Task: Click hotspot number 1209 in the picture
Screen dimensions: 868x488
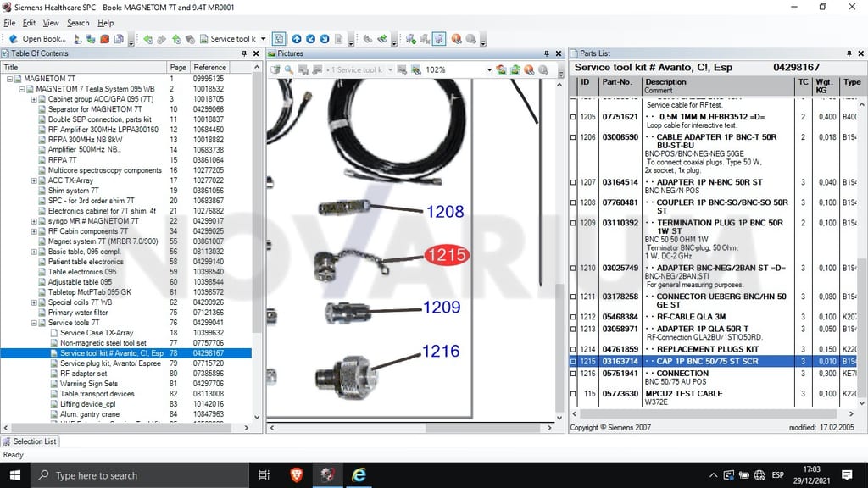Action: [442, 307]
